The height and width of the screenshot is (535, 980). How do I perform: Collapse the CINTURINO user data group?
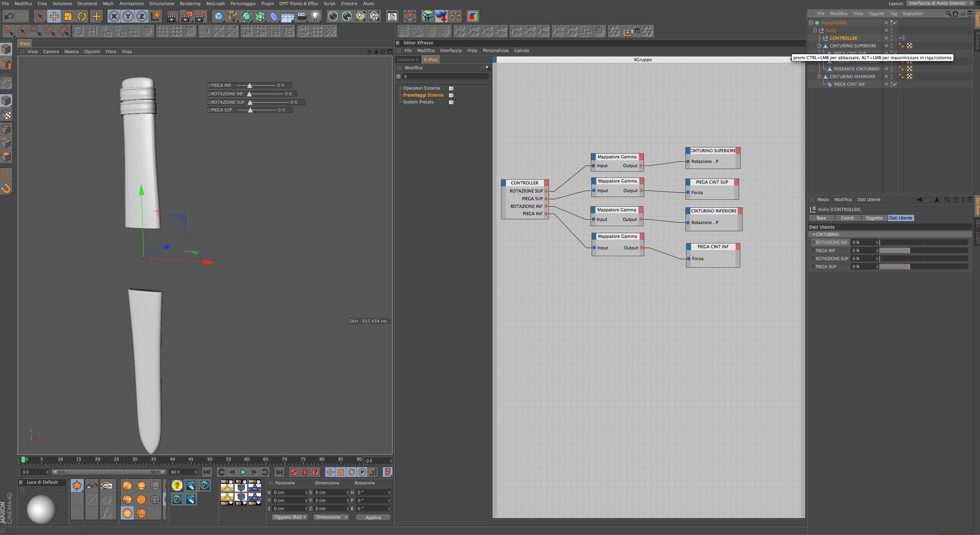814,234
